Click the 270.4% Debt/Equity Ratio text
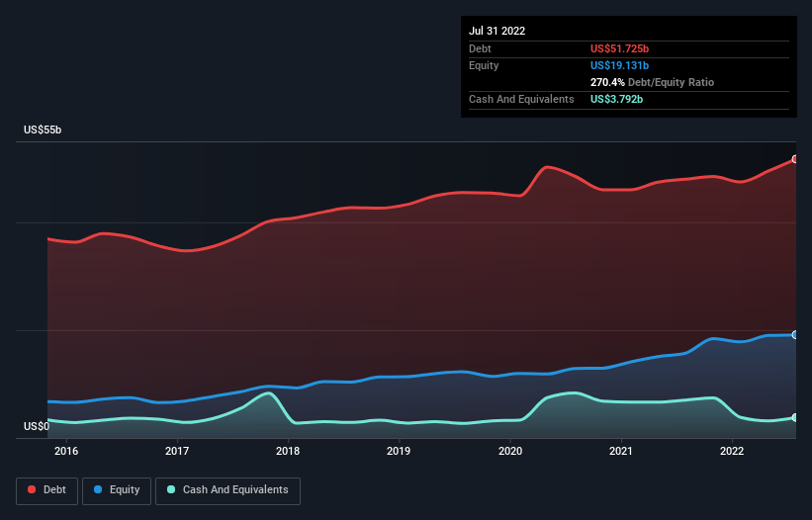 (x=652, y=82)
